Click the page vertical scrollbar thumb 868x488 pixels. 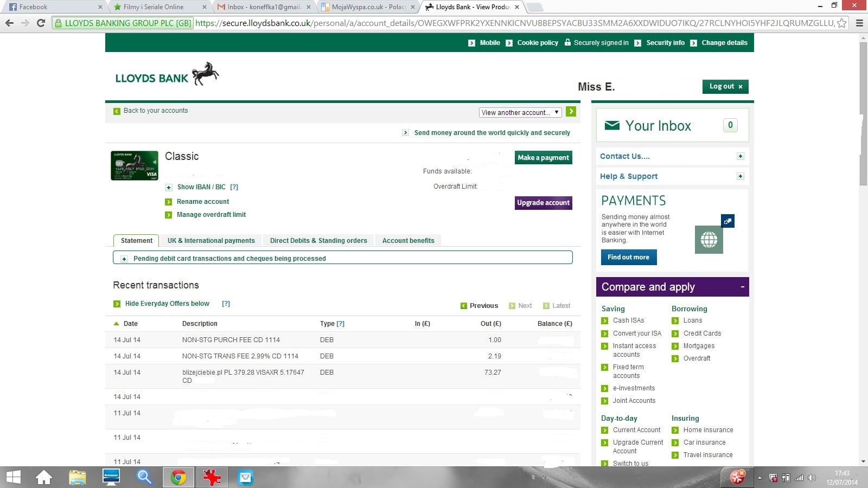pos(863,114)
